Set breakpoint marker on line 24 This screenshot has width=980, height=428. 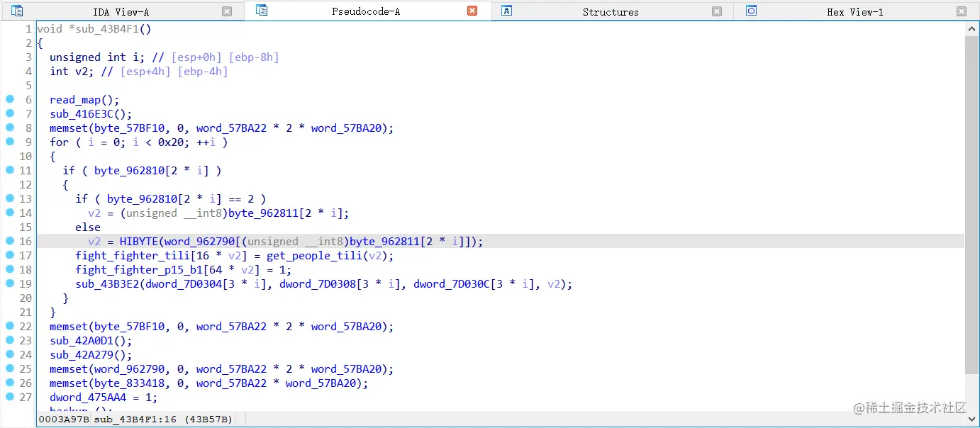coord(10,354)
